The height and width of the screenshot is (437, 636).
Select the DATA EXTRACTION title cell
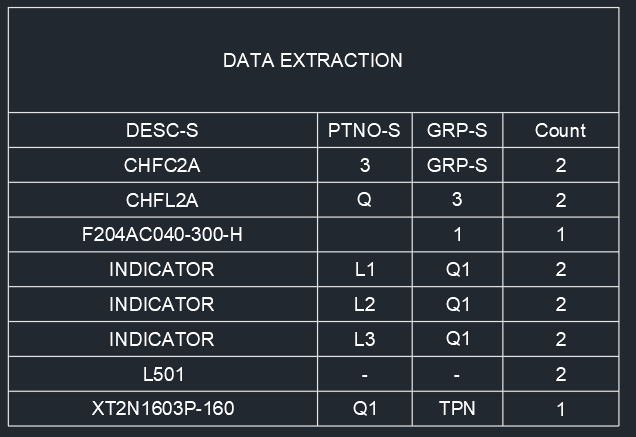pyautogui.click(x=314, y=60)
